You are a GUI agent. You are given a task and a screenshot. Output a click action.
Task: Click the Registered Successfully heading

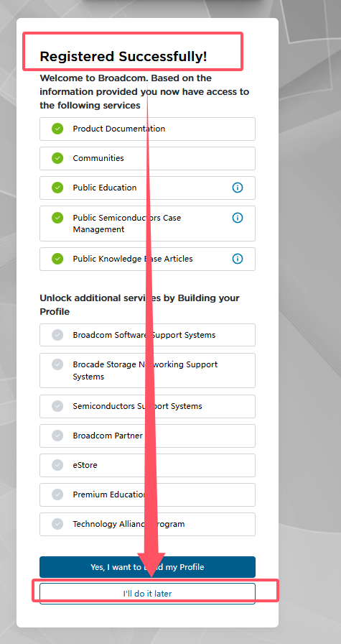coord(123,57)
